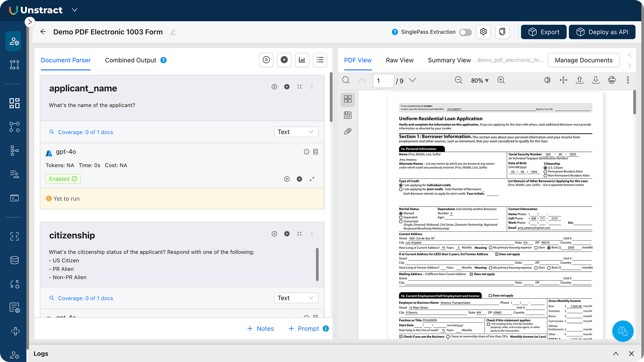Expand the Unstract organization chevron
This screenshot has height=362, width=644.
coord(75,10)
